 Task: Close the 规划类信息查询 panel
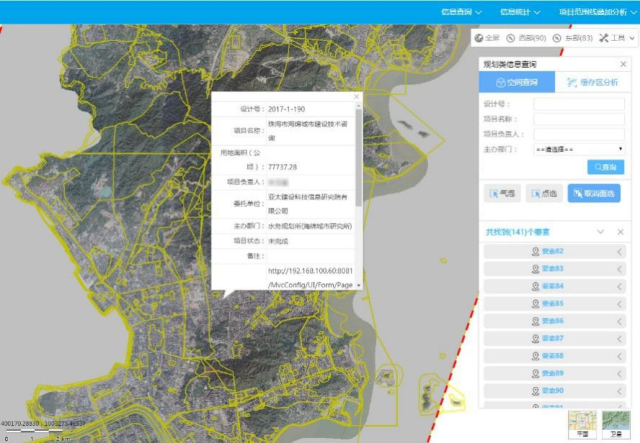click(x=623, y=64)
